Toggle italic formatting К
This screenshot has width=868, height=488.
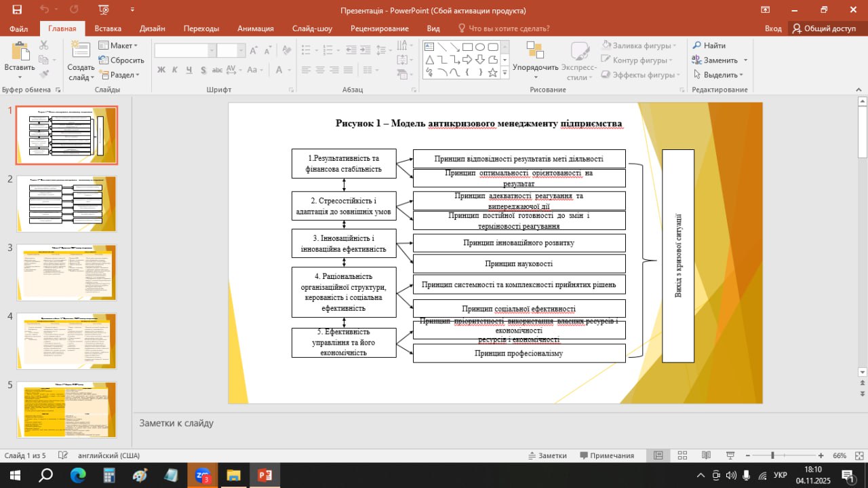click(x=175, y=70)
